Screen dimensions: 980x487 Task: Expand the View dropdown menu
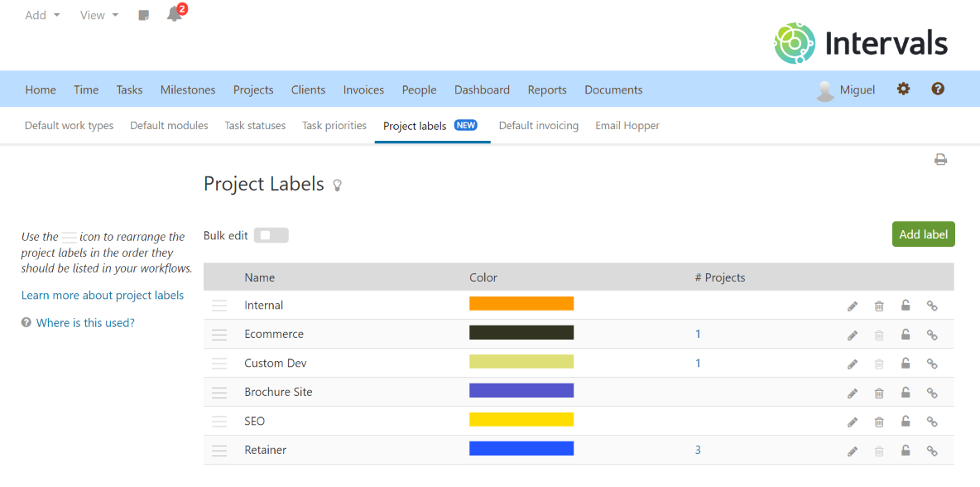pyautogui.click(x=99, y=16)
